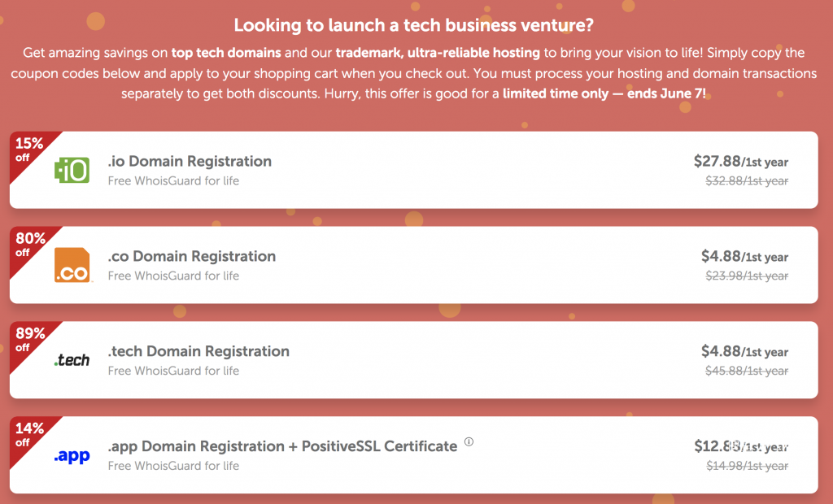The image size is (833, 504).
Task: Click the 15% off red corner badge
Action: click(x=28, y=150)
